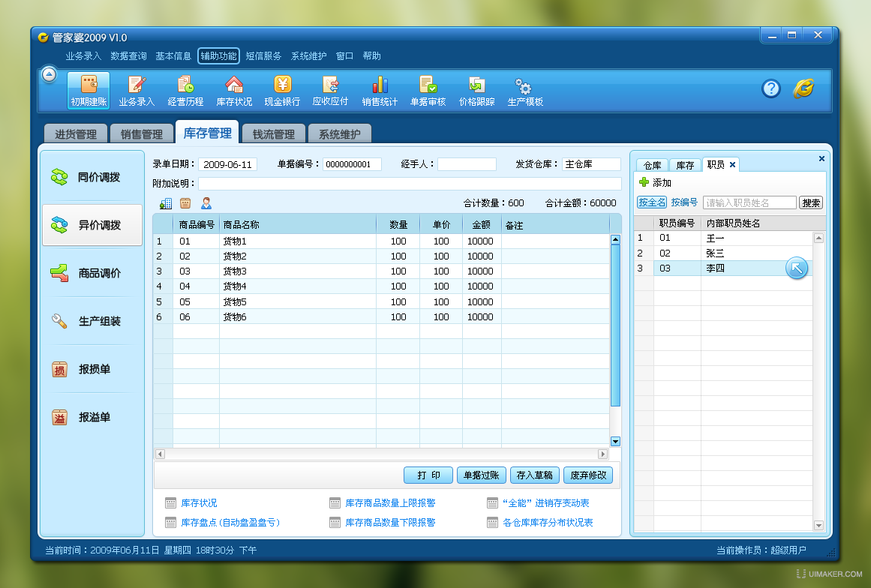Click the green plus 添加 icon

[x=642, y=182]
